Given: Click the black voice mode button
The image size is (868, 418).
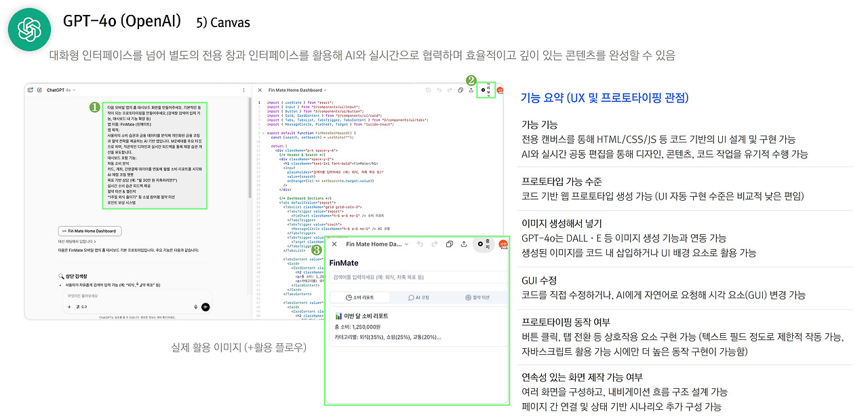Looking at the screenshot, I should click(x=205, y=307).
